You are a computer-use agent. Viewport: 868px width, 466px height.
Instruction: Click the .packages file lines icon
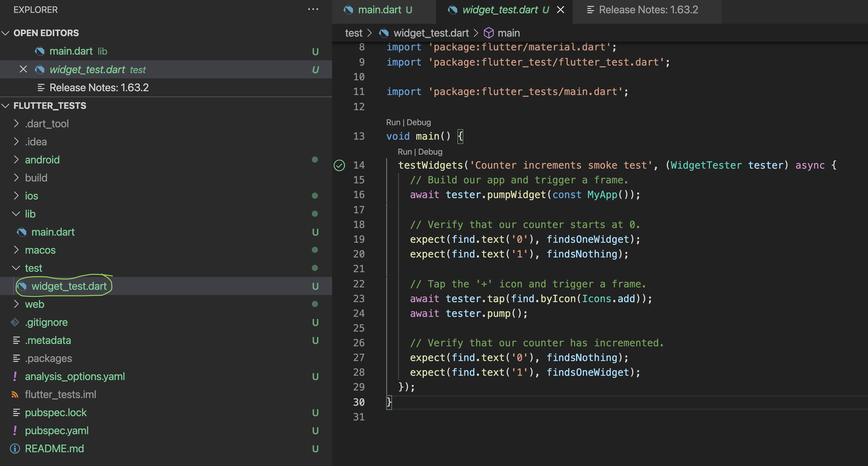point(16,358)
